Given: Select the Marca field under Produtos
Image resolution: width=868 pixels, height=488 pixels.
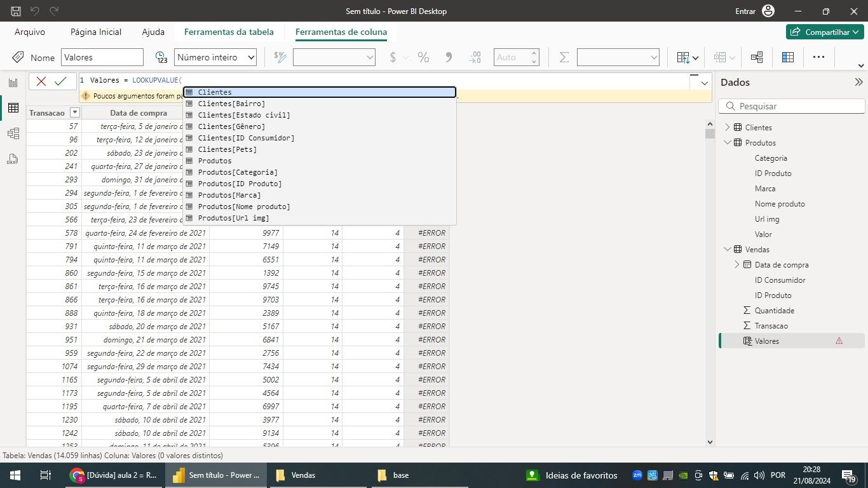Looking at the screenshot, I should (x=764, y=188).
